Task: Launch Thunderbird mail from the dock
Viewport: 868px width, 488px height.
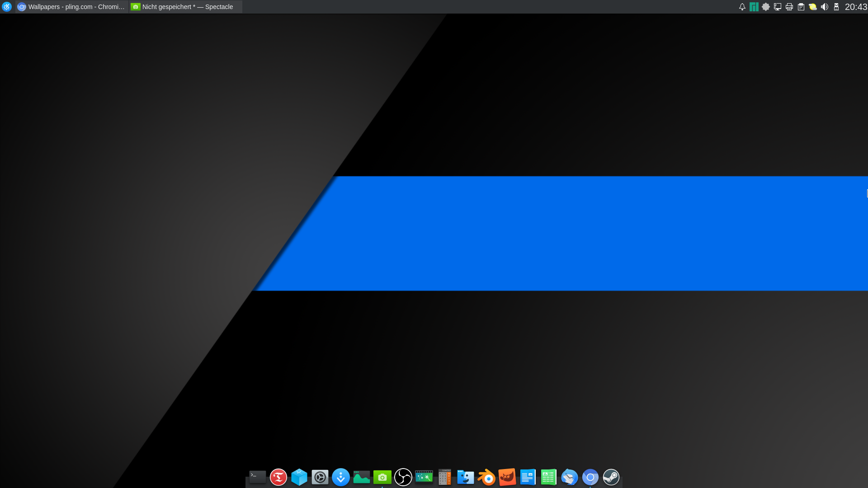Action: pos(570,477)
